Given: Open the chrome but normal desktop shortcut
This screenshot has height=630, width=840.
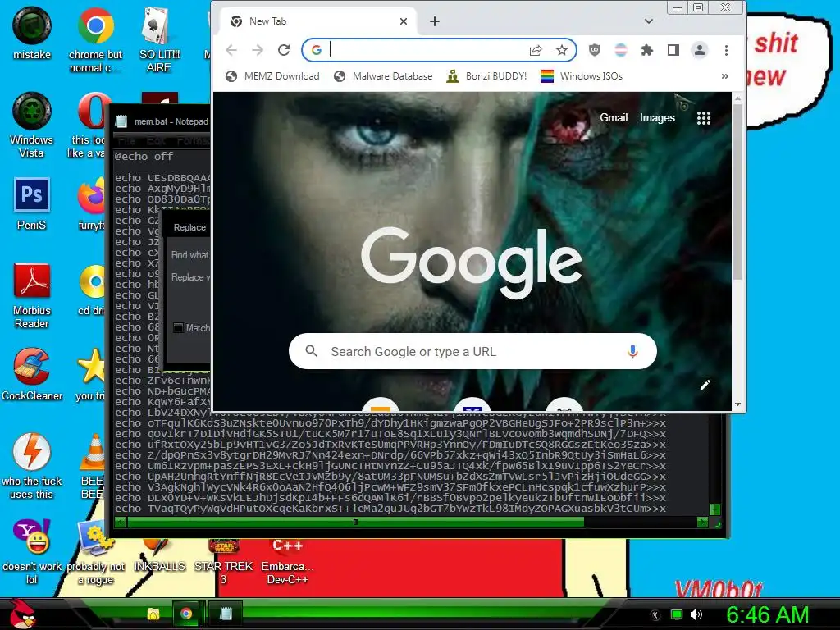Looking at the screenshot, I should coord(95,40).
